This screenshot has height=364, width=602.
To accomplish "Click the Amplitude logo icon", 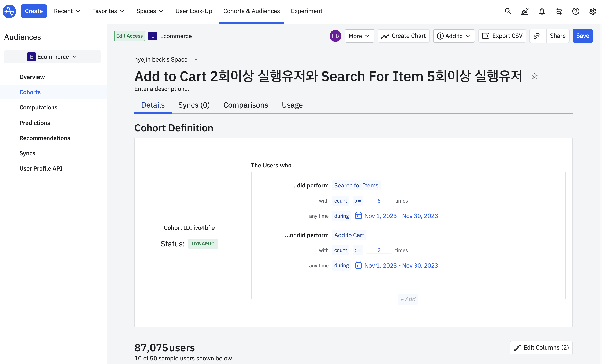I will [9, 11].
